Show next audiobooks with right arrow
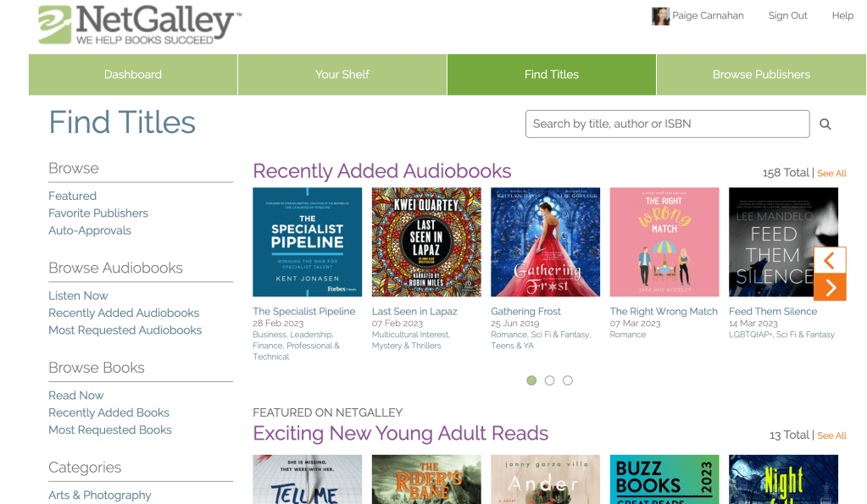This screenshot has height=504, width=867. point(830,287)
